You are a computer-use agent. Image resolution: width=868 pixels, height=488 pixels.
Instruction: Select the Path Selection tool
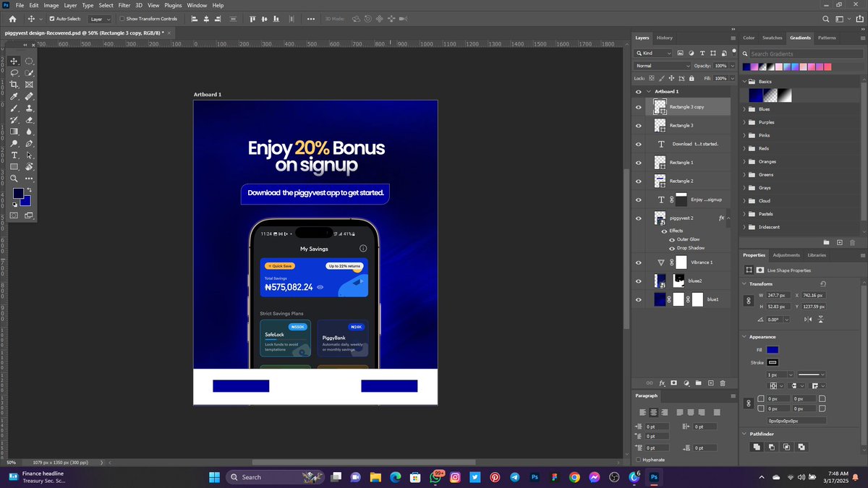[x=29, y=155]
